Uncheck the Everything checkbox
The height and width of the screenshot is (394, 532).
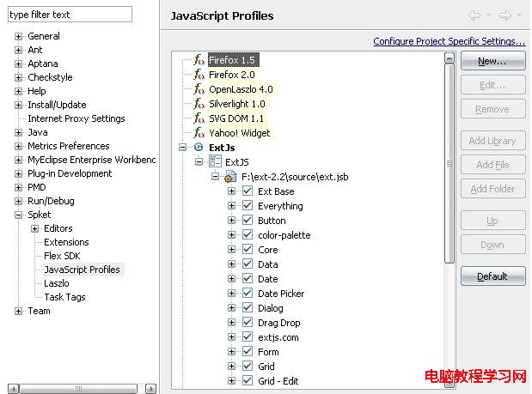click(x=248, y=206)
